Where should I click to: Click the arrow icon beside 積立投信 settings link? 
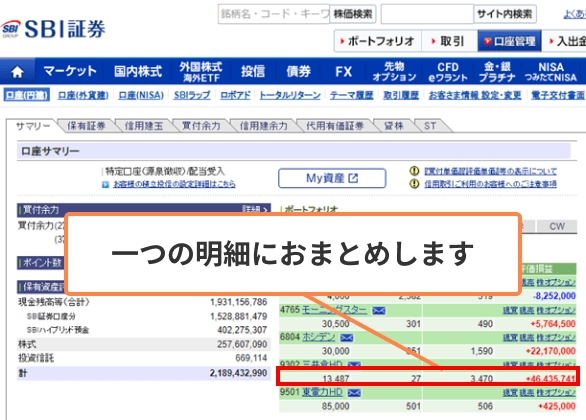tap(105, 184)
